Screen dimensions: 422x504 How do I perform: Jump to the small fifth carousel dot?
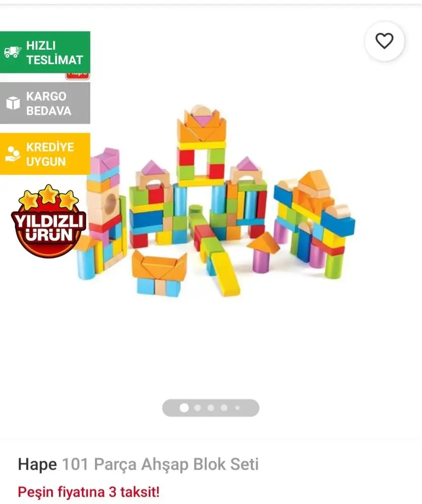(x=238, y=408)
